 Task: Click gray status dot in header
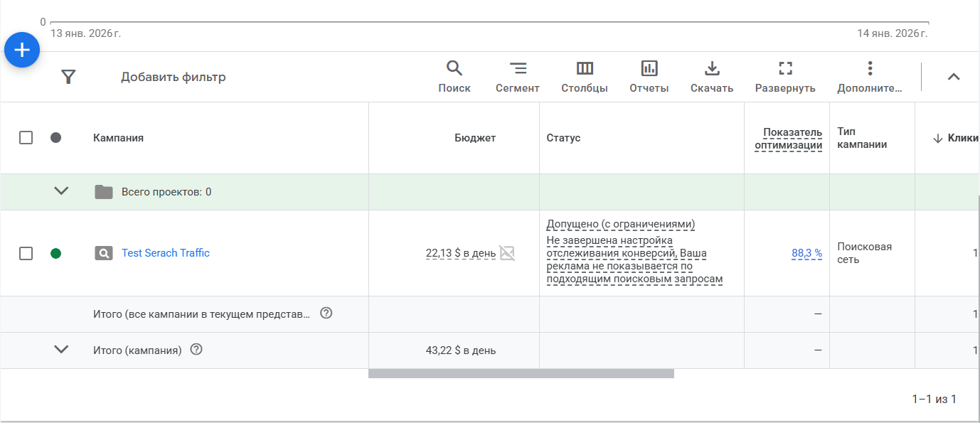[x=56, y=138]
